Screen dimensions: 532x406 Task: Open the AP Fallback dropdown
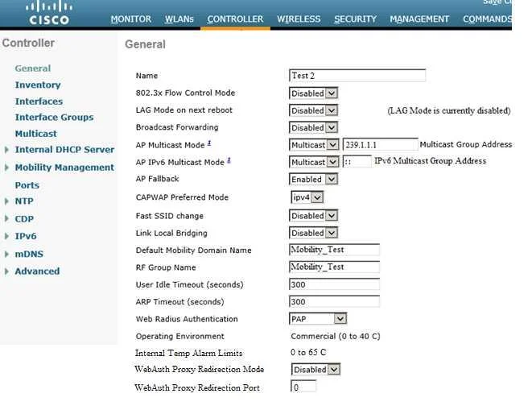(x=313, y=179)
